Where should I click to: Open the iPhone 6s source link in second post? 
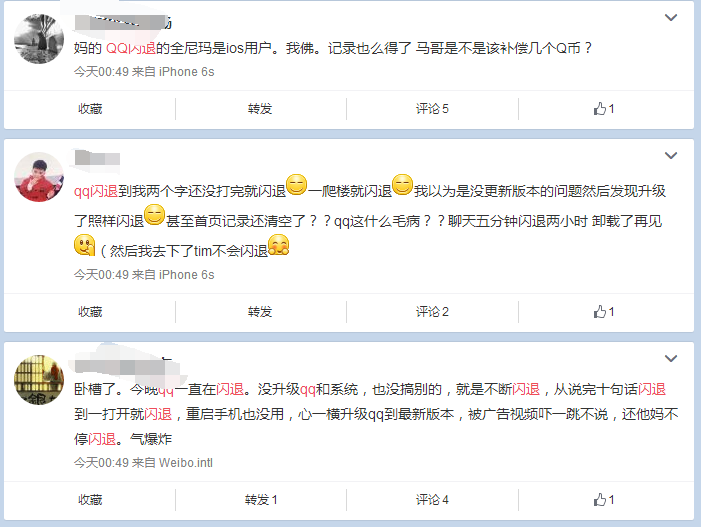[186, 274]
